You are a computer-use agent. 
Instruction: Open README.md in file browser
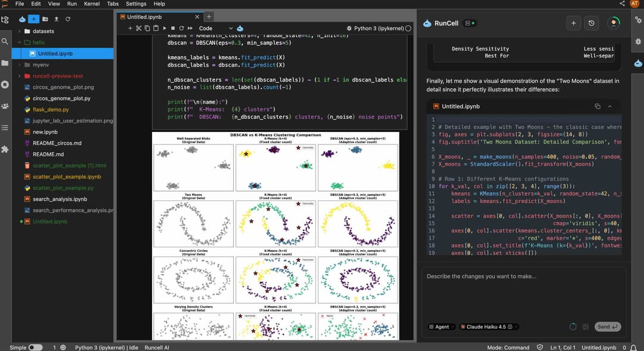pyautogui.click(x=48, y=155)
